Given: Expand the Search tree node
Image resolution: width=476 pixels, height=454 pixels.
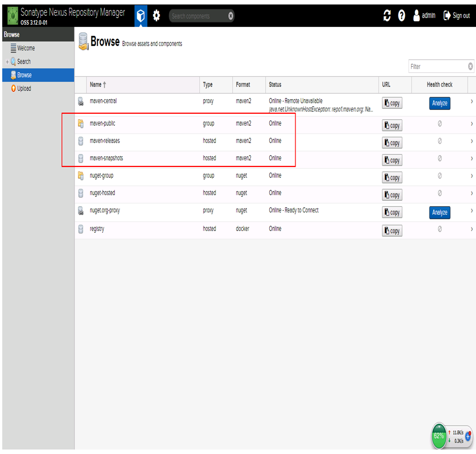Looking at the screenshot, I should [7, 62].
